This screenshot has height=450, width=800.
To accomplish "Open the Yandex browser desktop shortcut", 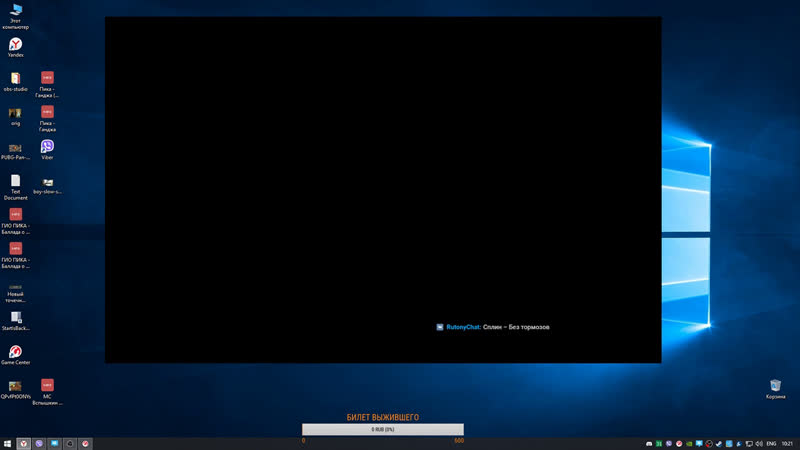I will click(x=15, y=47).
